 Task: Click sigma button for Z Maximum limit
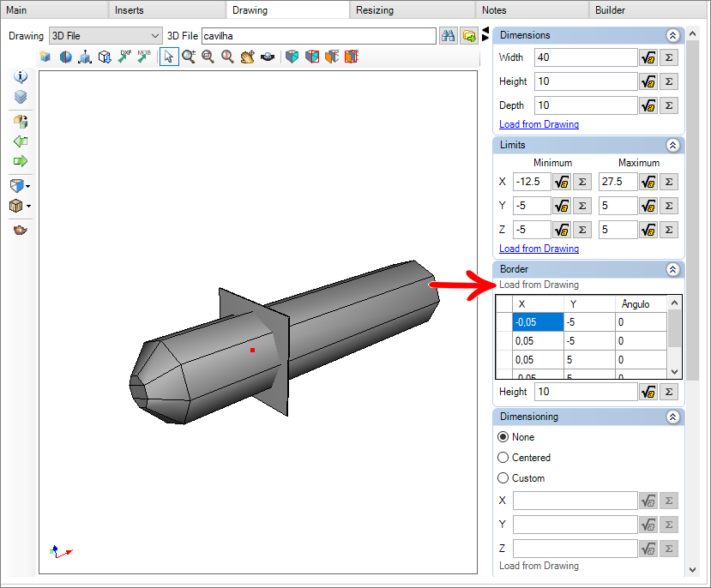click(669, 230)
